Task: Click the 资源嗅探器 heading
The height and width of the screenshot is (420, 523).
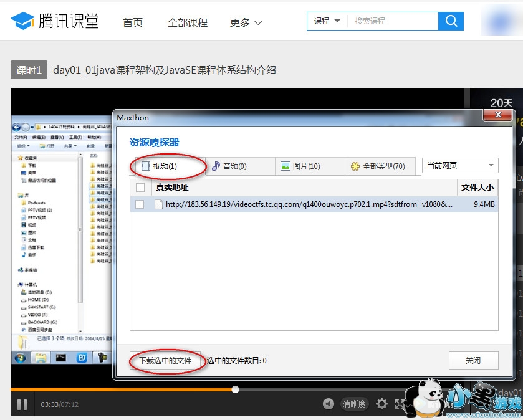Action: point(155,143)
